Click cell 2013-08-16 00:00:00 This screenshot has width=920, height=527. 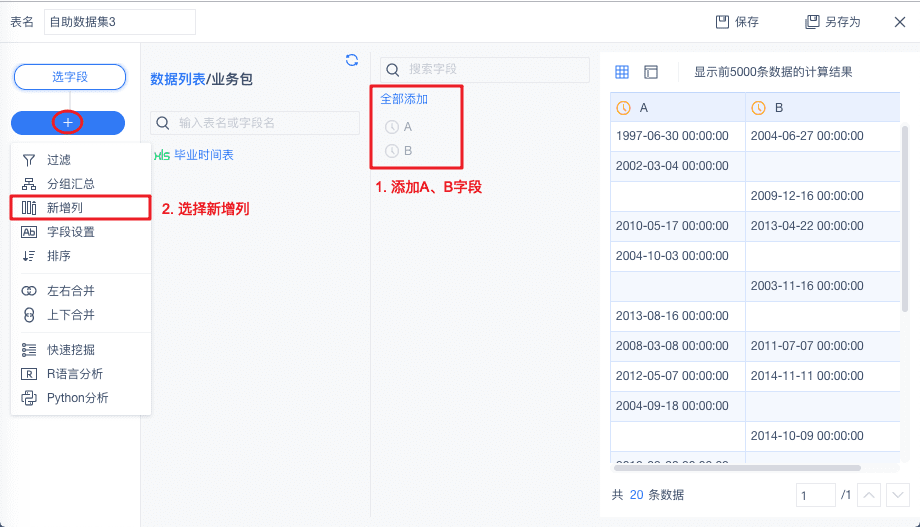click(678, 316)
